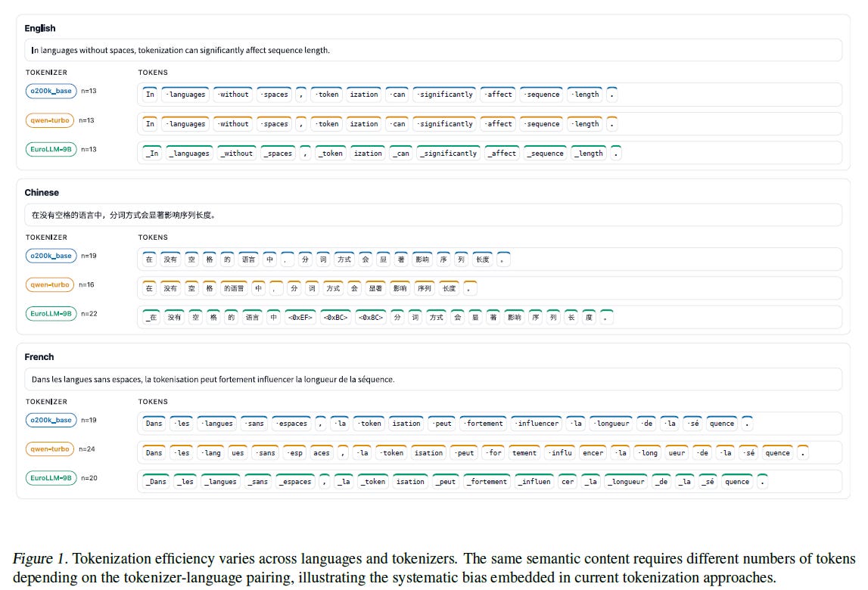The image size is (868, 590).
Task: Click the '_token' token in the EuroLLM-9B English row
Action: coord(331,154)
